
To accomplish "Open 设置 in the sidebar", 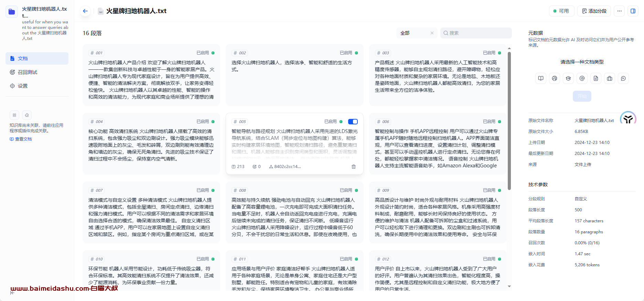I will point(37,86).
